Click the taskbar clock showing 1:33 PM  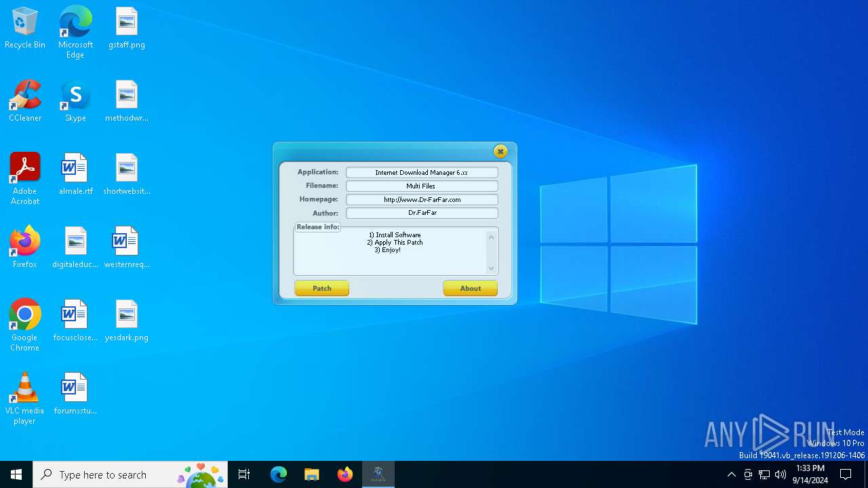point(810,474)
